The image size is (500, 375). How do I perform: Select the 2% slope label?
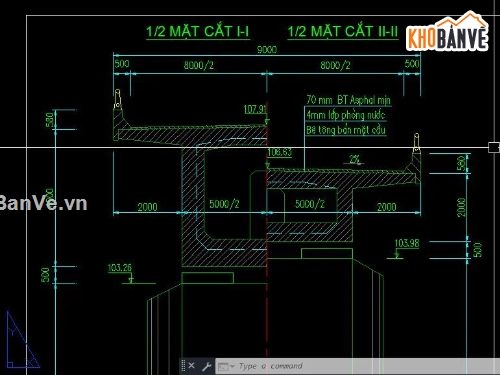coord(355,159)
